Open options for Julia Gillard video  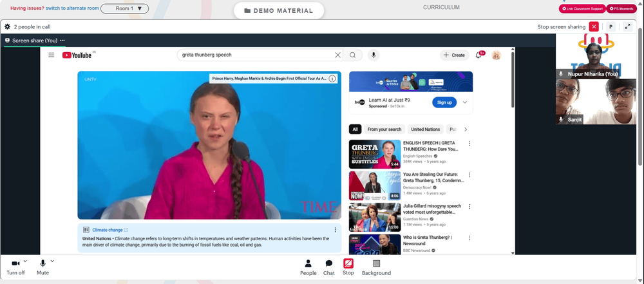469,206
